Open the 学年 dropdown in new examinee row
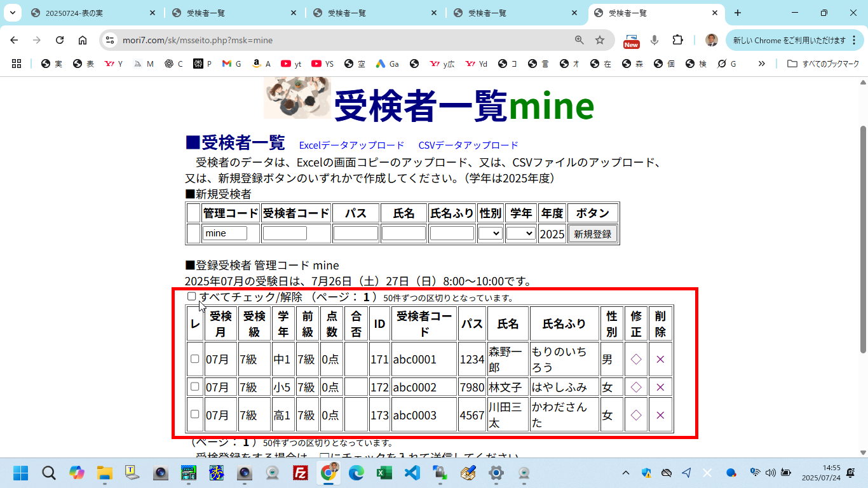Image resolution: width=868 pixels, height=488 pixels. (x=520, y=233)
